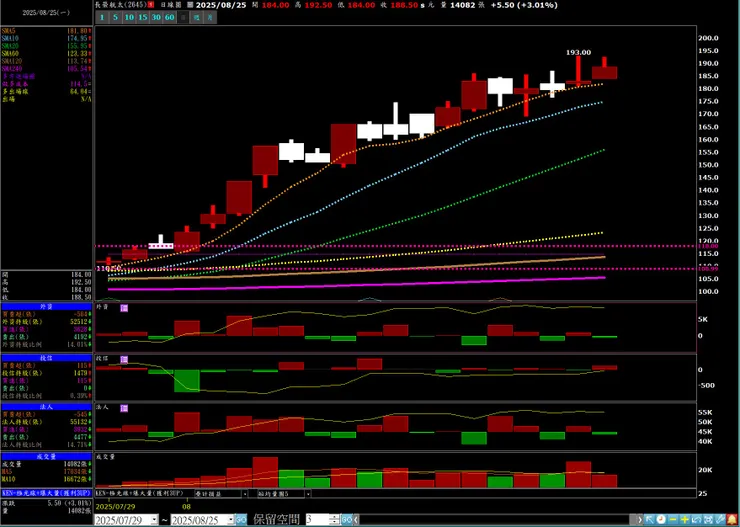
Task: Switch to the weekly 週 period button
Action: point(197,17)
